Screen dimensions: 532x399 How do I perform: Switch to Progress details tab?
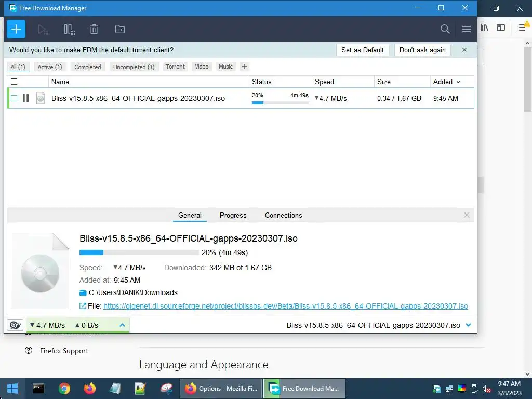click(x=233, y=215)
